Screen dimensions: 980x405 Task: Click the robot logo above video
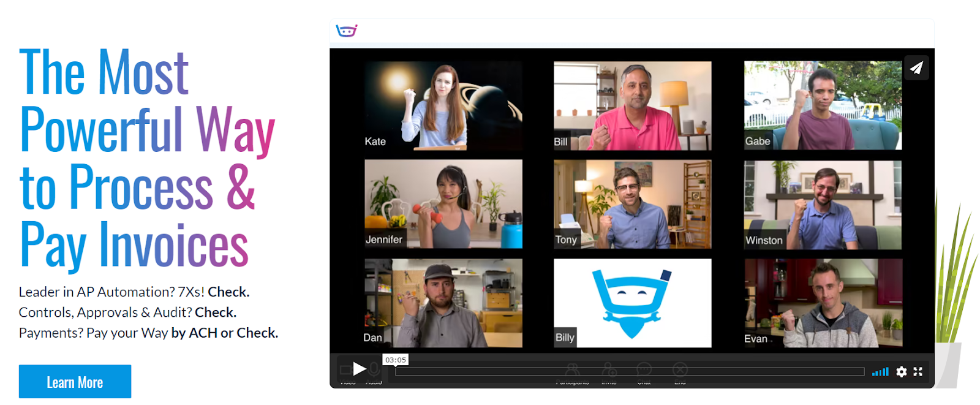[346, 30]
